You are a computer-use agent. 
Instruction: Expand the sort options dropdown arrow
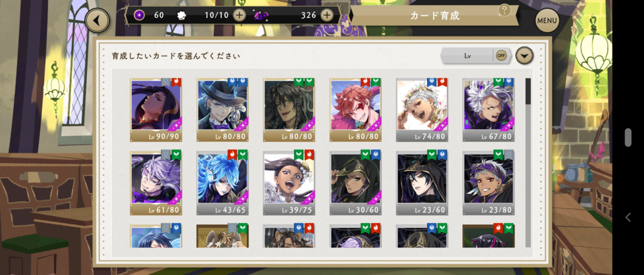525,56
